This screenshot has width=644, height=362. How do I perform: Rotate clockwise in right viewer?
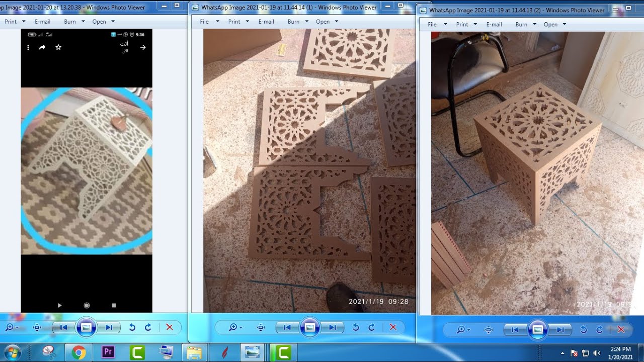pyautogui.click(x=599, y=330)
